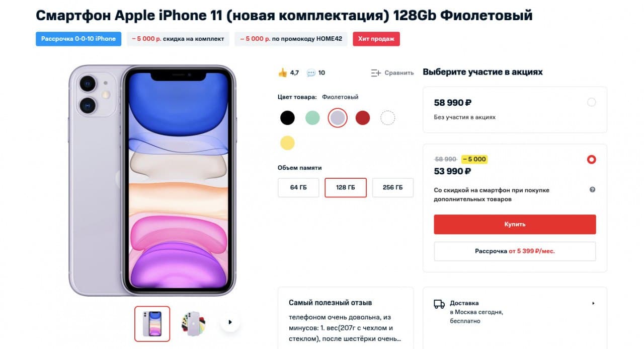Show next thumbnails with arrow button
This screenshot has width=644, height=349.
pos(230,322)
